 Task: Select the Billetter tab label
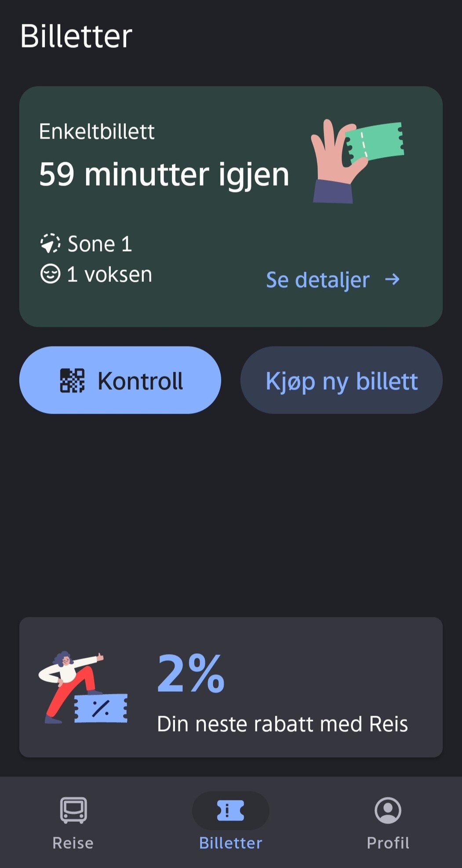pos(230,843)
